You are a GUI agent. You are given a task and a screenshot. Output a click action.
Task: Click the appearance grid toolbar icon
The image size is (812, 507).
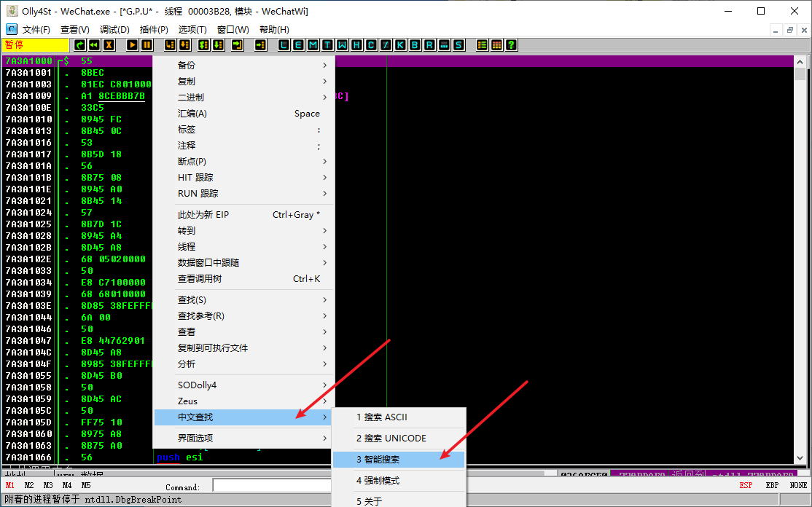(x=496, y=45)
